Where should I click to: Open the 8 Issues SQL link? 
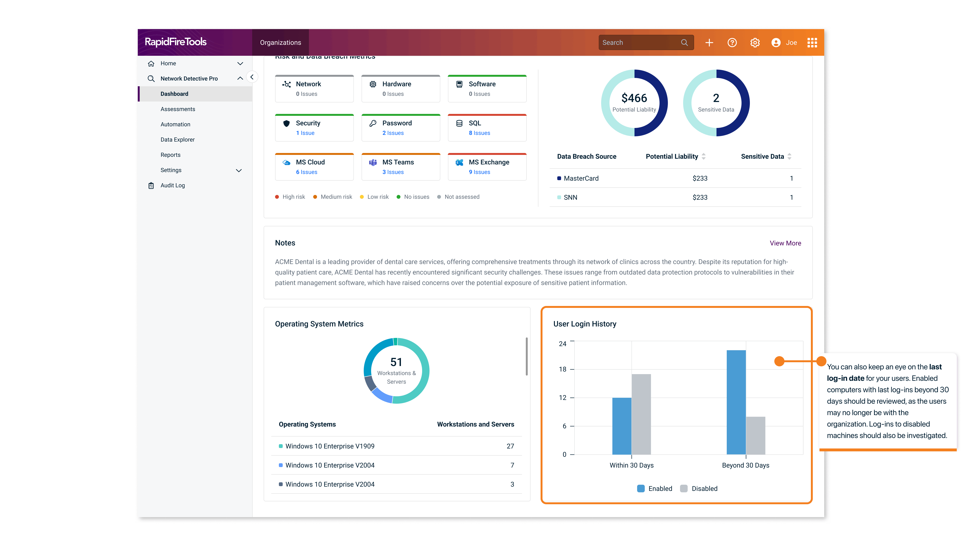[480, 133]
